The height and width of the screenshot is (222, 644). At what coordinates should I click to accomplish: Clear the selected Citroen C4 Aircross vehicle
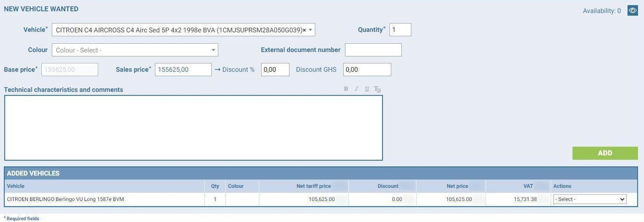[x=304, y=30]
